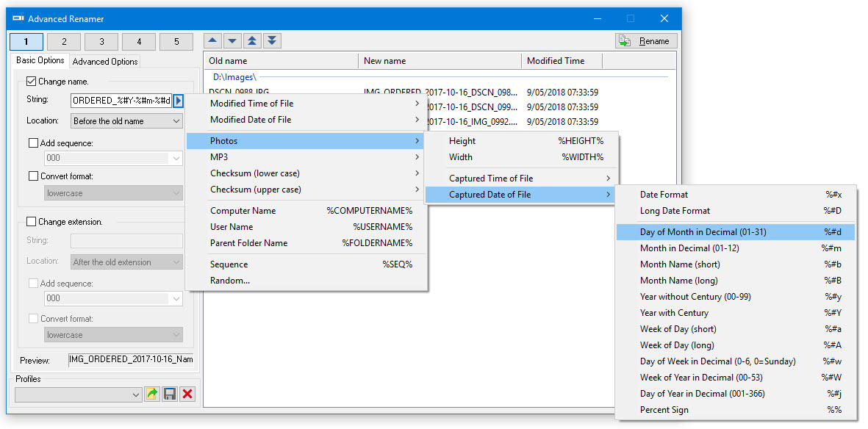
Task: Choose User Name from the menu
Action: click(306, 227)
